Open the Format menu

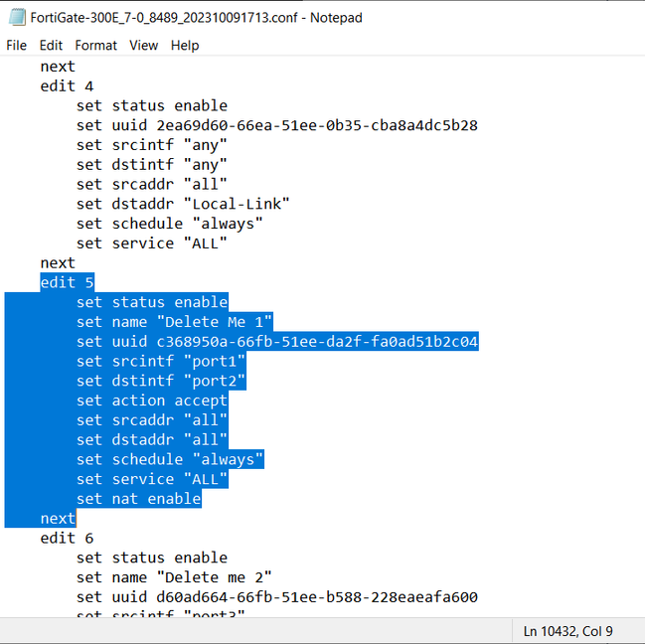pyautogui.click(x=95, y=46)
